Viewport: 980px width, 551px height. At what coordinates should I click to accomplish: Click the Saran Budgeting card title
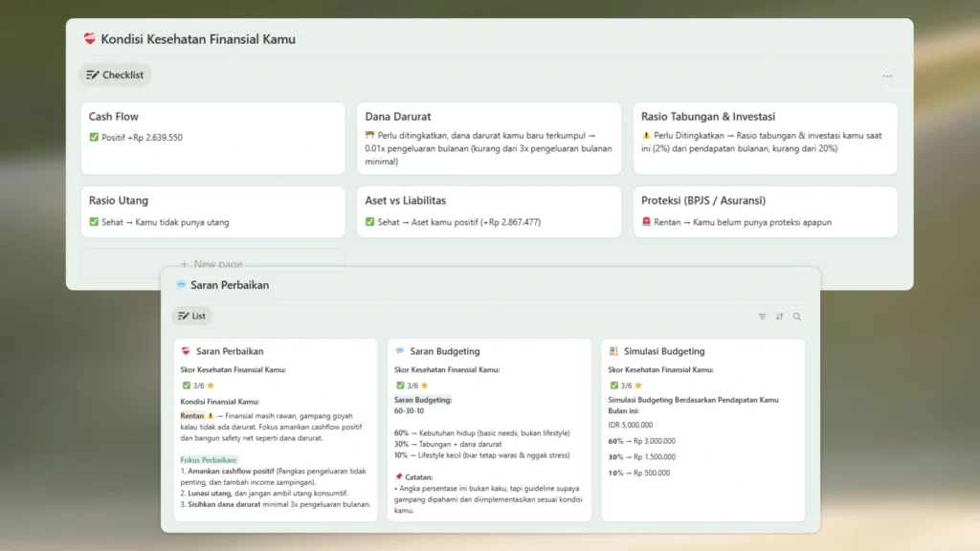(x=445, y=351)
